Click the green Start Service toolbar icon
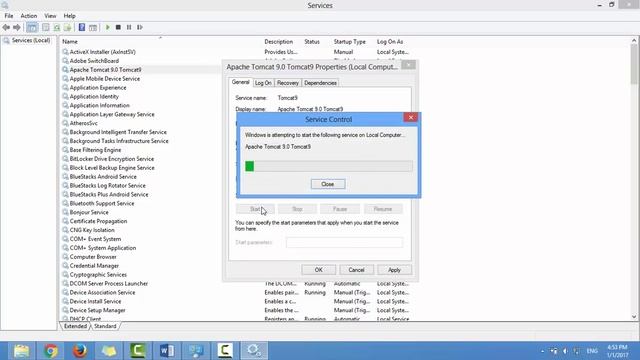Image resolution: width=640 pixels, height=360 pixels. (108, 27)
